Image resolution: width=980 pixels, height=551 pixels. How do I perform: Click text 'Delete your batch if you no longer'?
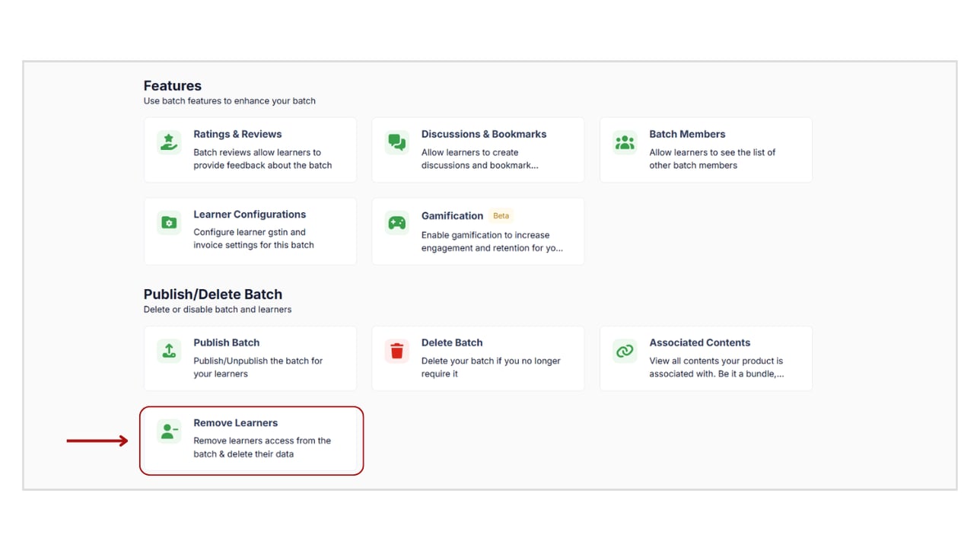pyautogui.click(x=491, y=361)
